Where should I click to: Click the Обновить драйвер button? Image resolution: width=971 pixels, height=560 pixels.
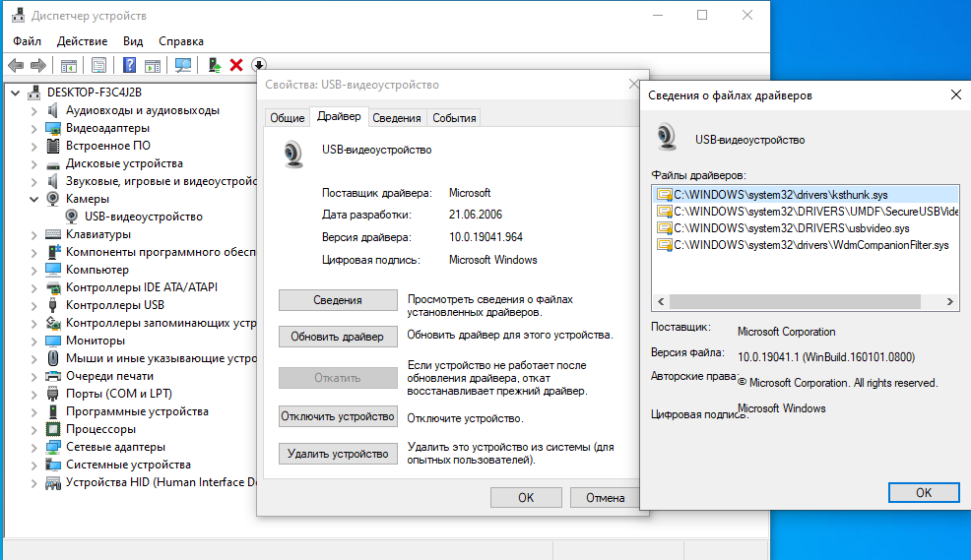click(x=338, y=337)
